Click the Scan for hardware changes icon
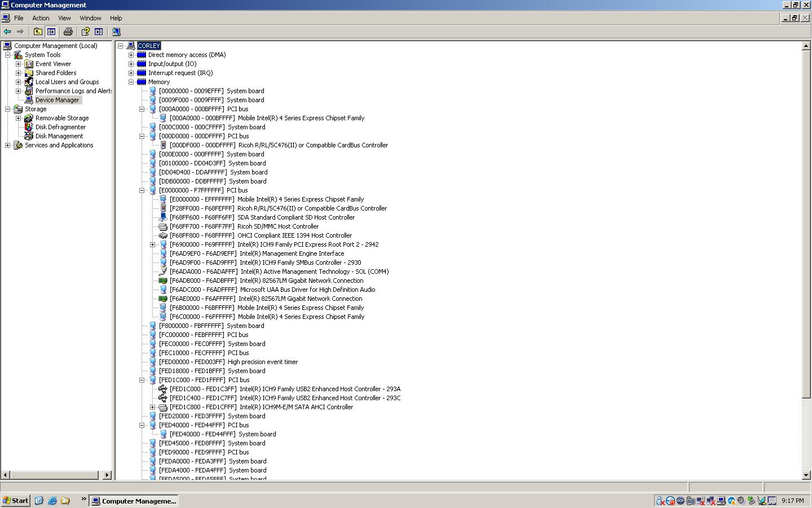The height and width of the screenshot is (508, 812). [x=116, y=32]
